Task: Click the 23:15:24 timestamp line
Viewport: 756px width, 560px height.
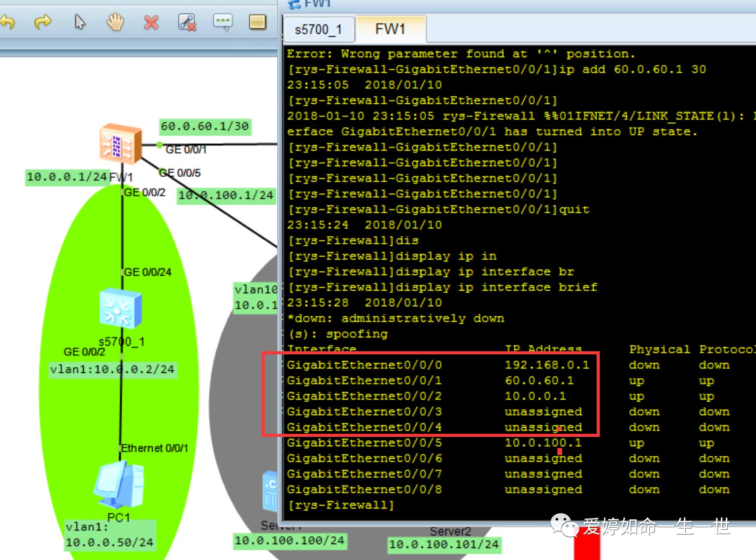Action: pyautogui.click(x=364, y=225)
